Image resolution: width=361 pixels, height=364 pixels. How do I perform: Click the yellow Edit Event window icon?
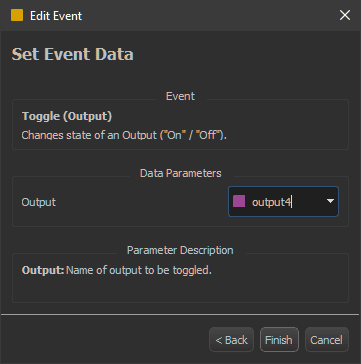pyautogui.click(x=17, y=15)
